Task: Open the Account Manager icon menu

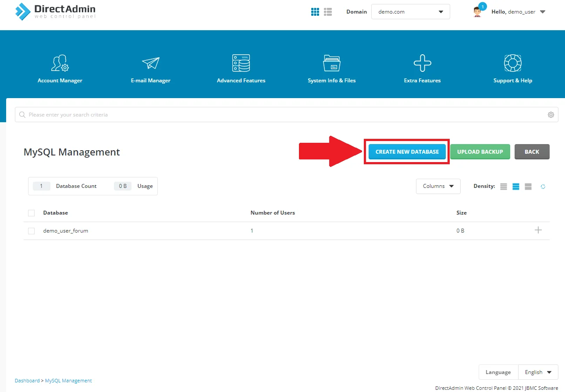Action: (x=60, y=64)
